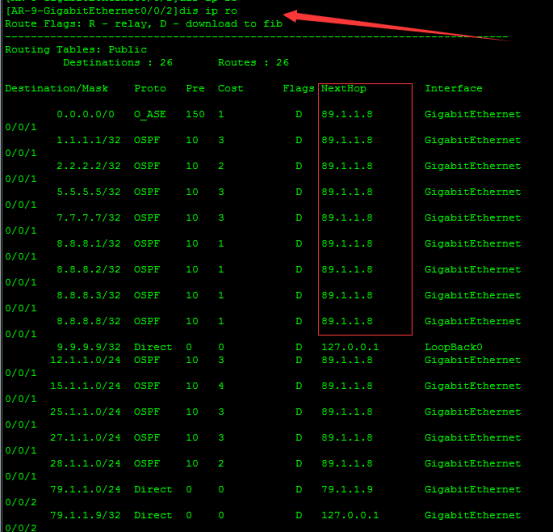The height and width of the screenshot is (532, 554).
Task: Click destination 15.1.1.0/24
Action: 86,386
